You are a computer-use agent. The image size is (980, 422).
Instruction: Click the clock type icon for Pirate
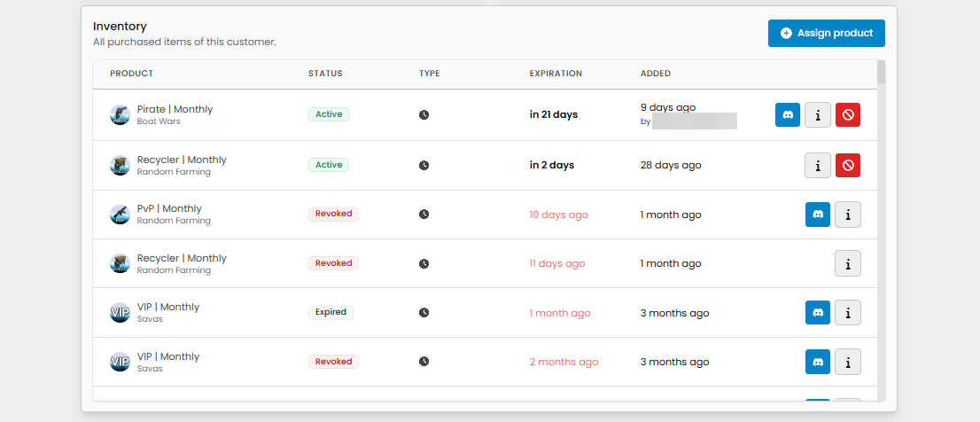click(424, 115)
